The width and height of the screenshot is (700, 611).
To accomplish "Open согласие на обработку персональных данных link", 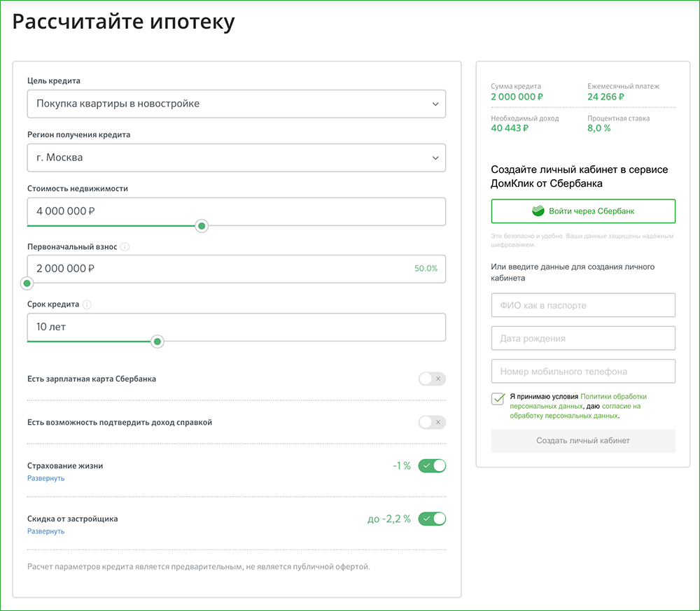I will pos(575,411).
